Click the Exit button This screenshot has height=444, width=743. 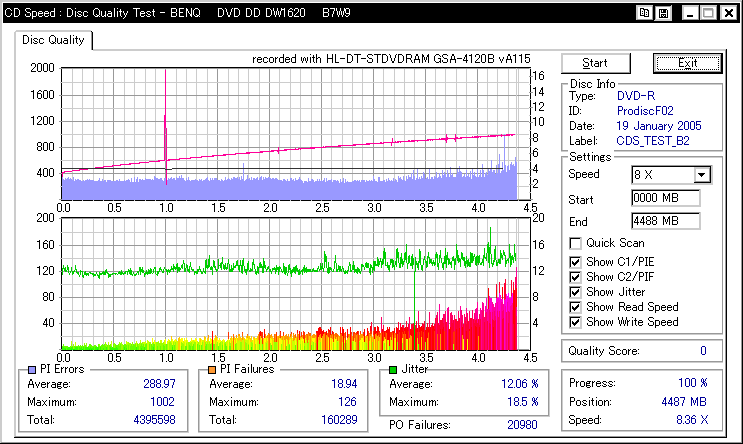[x=686, y=63]
